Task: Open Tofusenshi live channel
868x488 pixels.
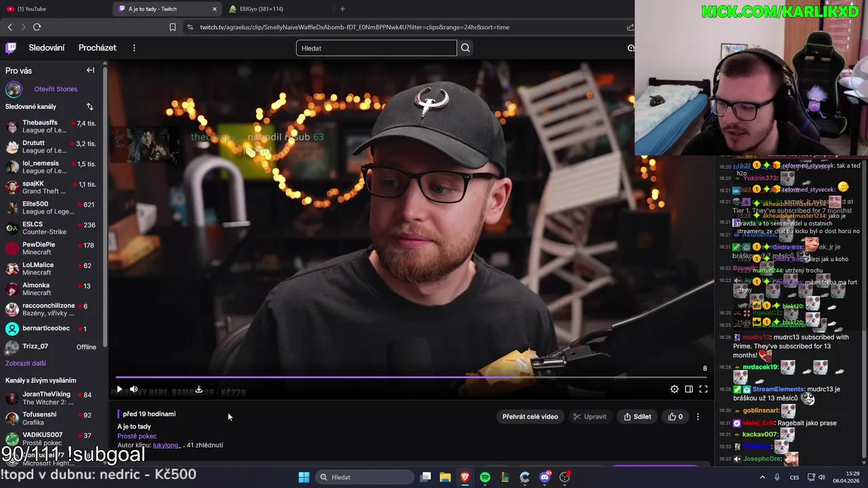Action: [x=51, y=419]
